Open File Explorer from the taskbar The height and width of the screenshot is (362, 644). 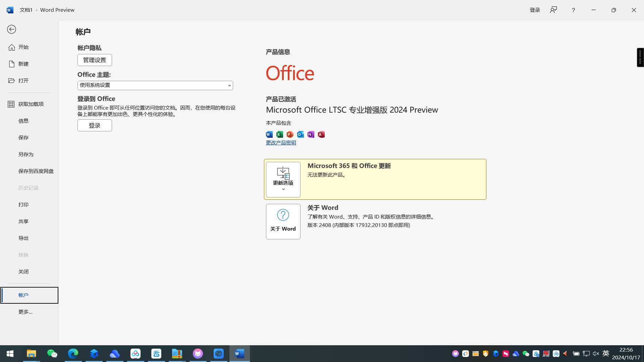31,354
